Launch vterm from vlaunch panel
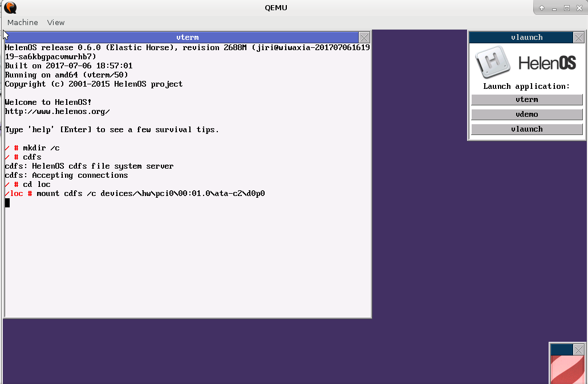Viewport: 588px width, 384px height. pyautogui.click(x=526, y=100)
